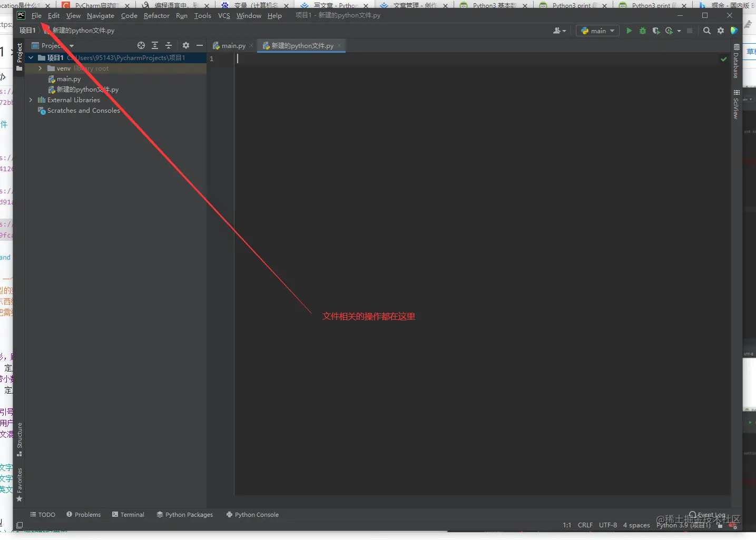Open the Problems tool window
The height and width of the screenshot is (540, 756).
point(83,515)
